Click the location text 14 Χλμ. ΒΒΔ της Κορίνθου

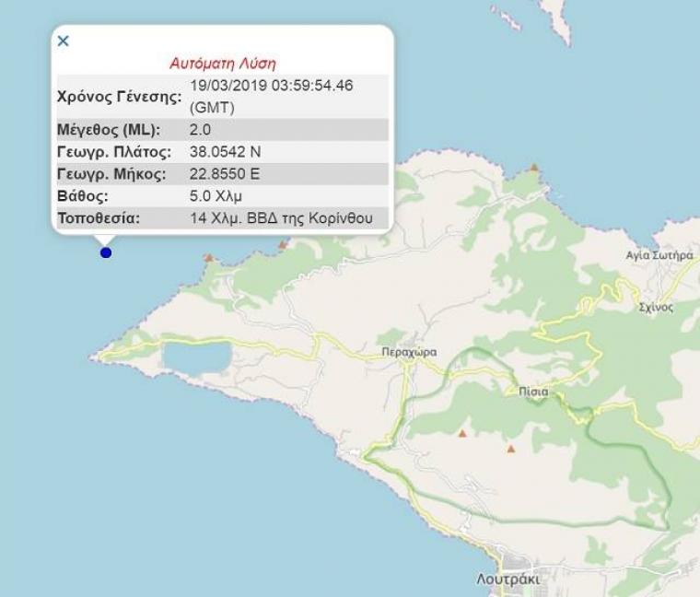click(281, 218)
